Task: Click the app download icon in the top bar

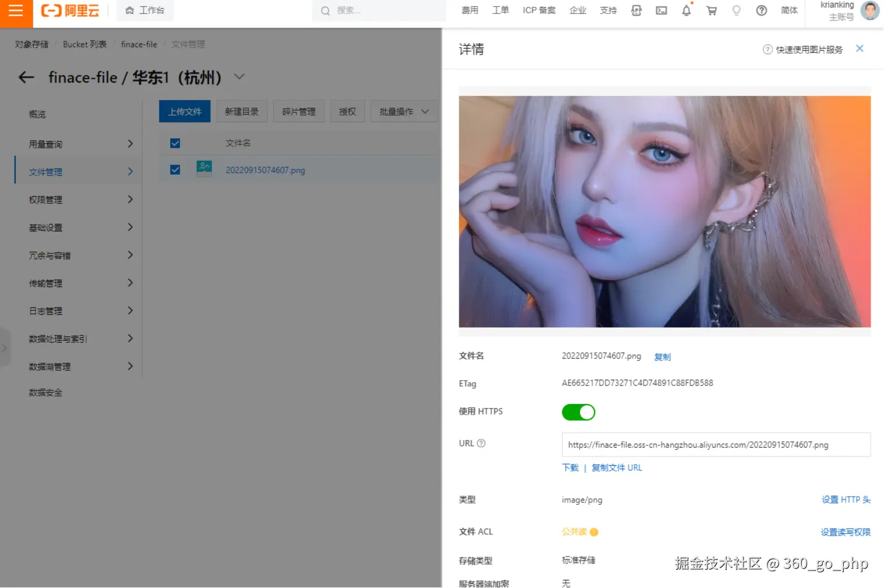Action: click(637, 10)
